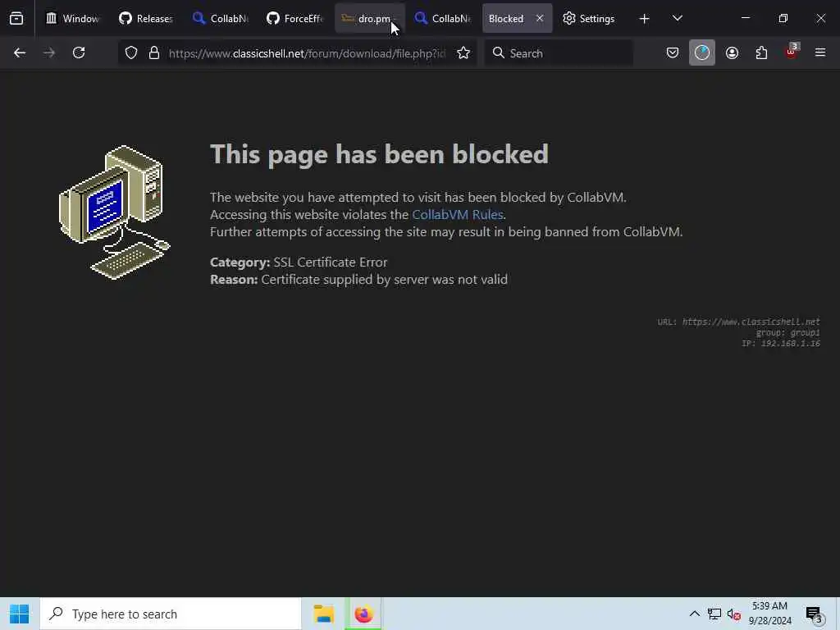Screen dimensions: 840x630
Task: Open the muted volume tray icon
Action: 734,614
